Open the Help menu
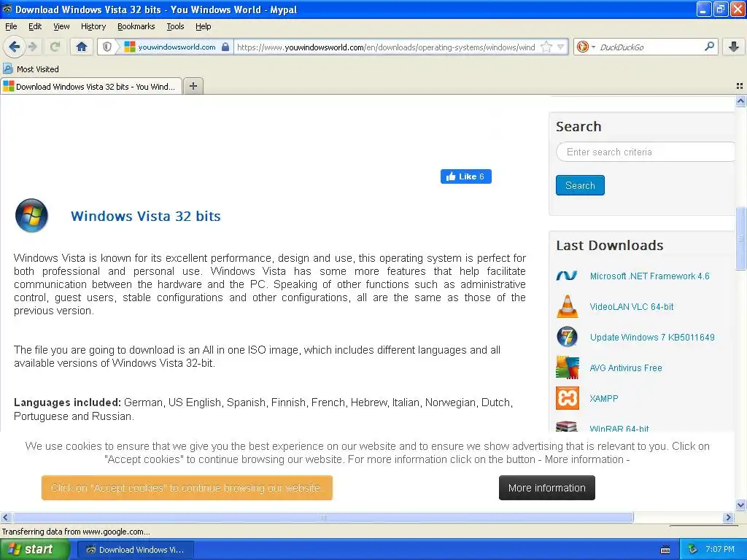 click(203, 26)
